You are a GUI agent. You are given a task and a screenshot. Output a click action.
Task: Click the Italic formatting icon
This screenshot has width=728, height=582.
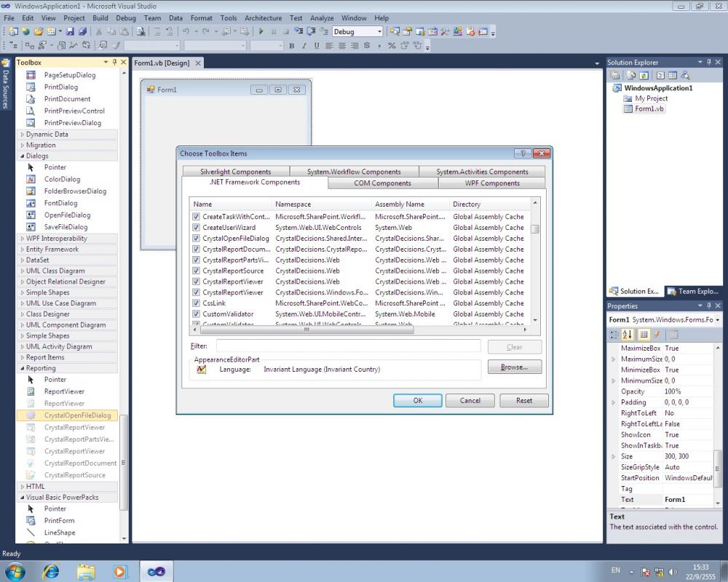[x=304, y=46]
